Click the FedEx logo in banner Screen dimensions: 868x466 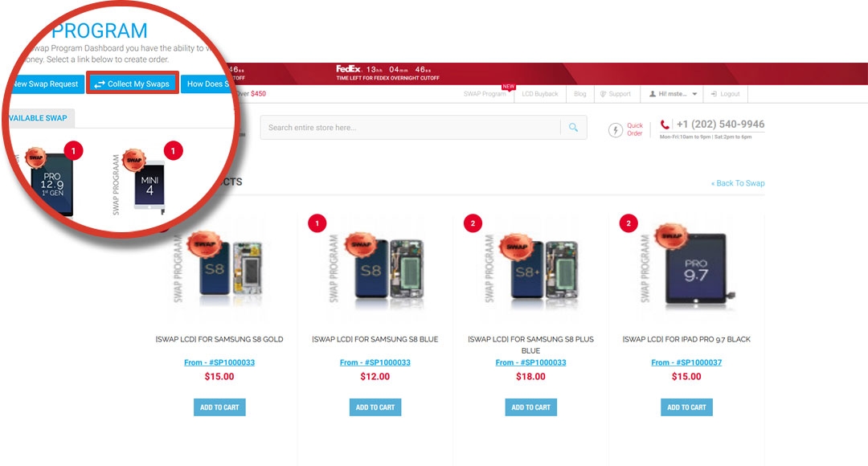(348, 69)
